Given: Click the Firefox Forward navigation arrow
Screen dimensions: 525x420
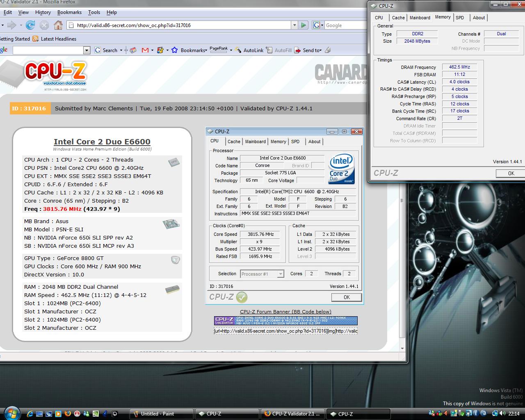Looking at the screenshot, I should point(11,25).
